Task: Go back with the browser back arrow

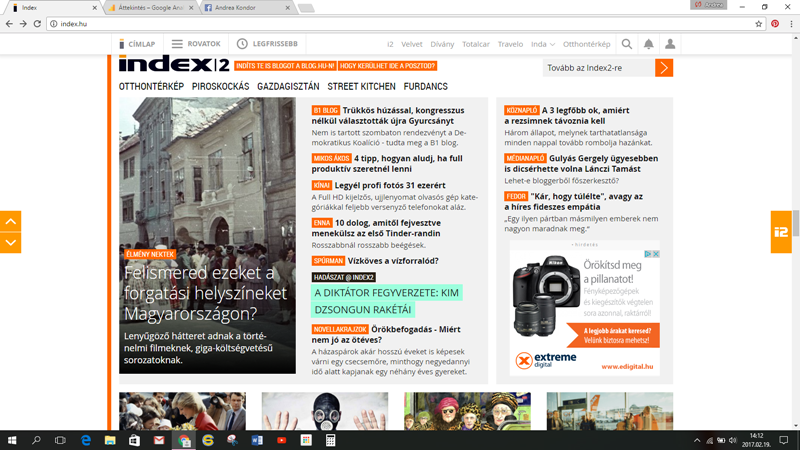Action: click(9, 23)
